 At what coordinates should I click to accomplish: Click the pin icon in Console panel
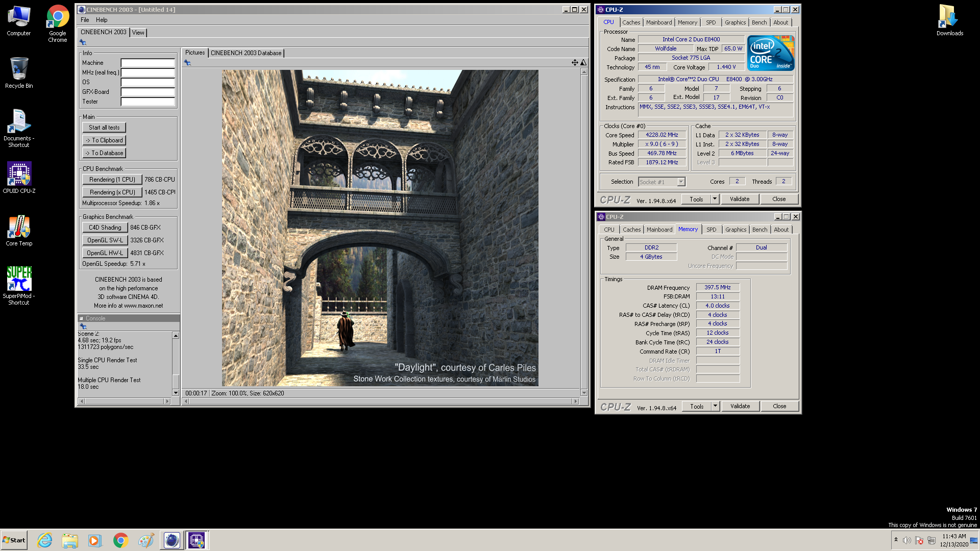[x=83, y=327]
